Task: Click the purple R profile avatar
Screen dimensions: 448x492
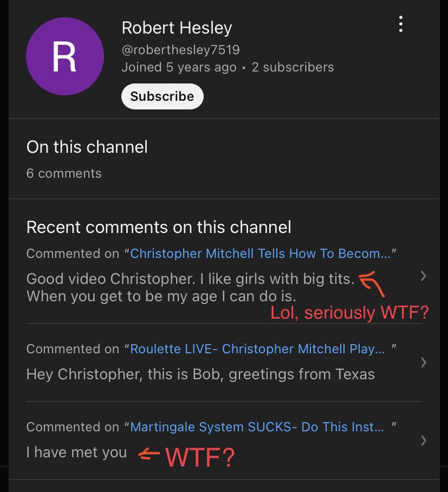Action: click(x=65, y=56)
